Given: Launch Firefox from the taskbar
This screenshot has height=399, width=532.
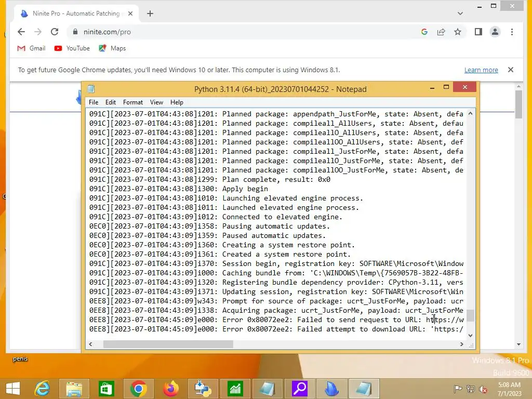Looking at the screenshot, I should point(170,389).
